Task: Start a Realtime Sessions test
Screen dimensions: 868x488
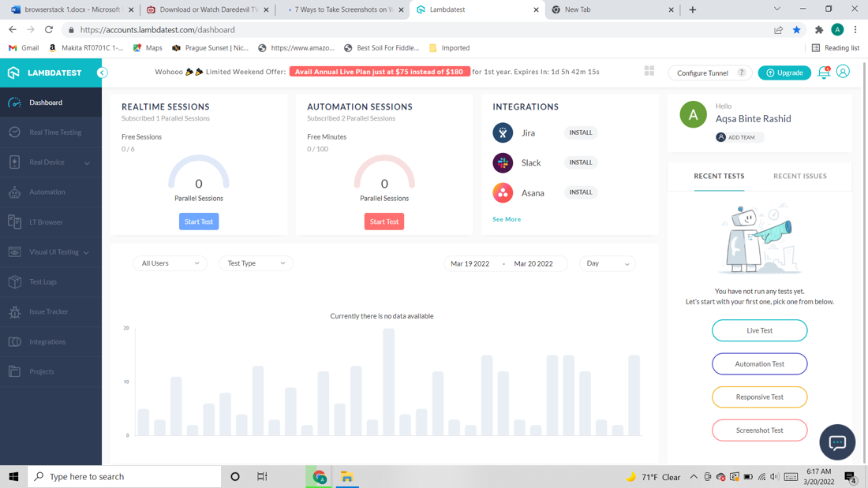Action: click(x=199, y=222)
